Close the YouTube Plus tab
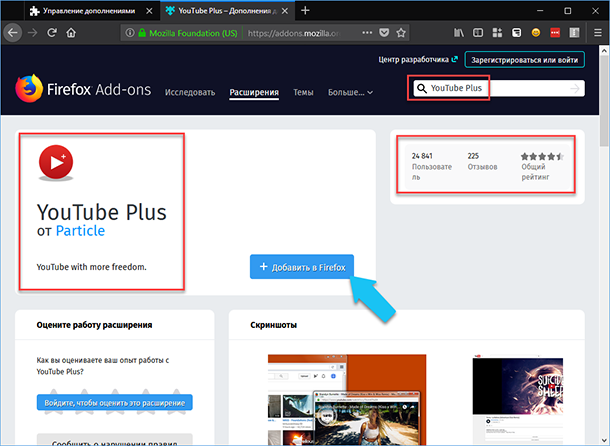This screenshot has height=446, width=610. [285, 11]
